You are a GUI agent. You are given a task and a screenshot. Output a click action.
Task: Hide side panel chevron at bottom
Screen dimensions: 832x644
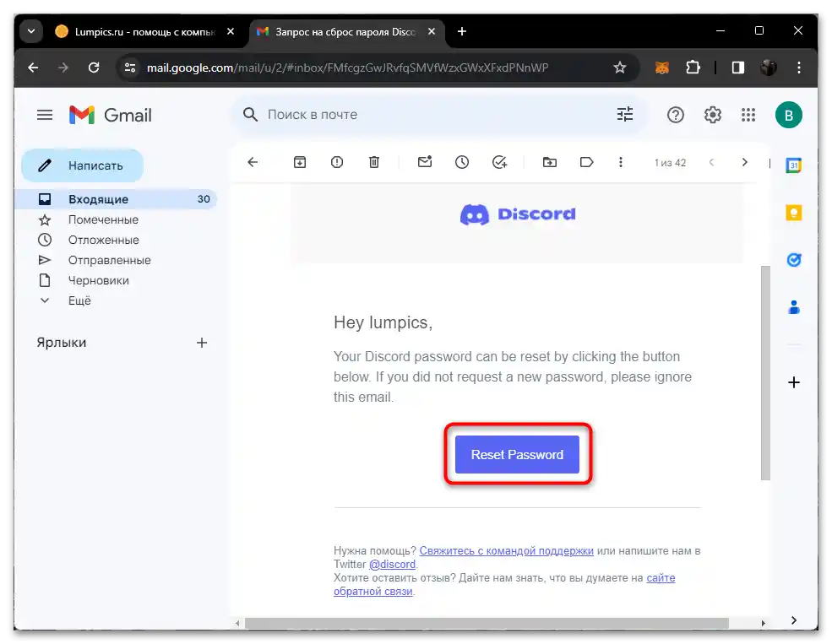click(x=793, y=620)
